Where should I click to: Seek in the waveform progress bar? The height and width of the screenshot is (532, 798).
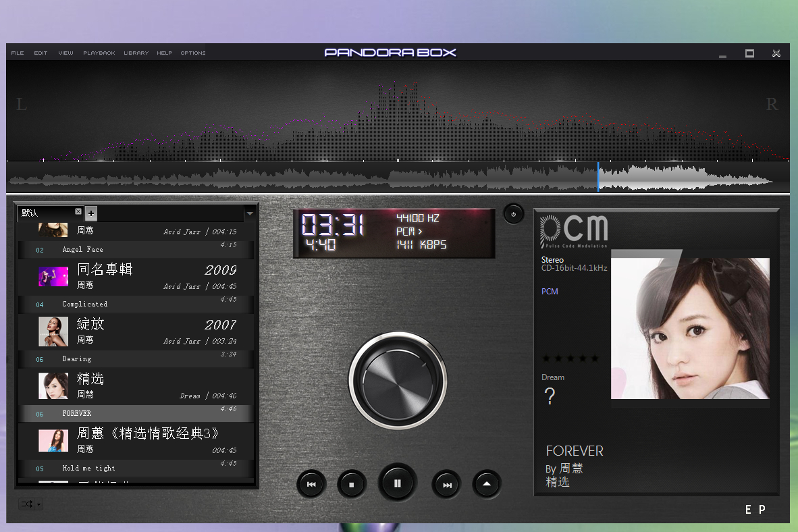coord(398,178)
